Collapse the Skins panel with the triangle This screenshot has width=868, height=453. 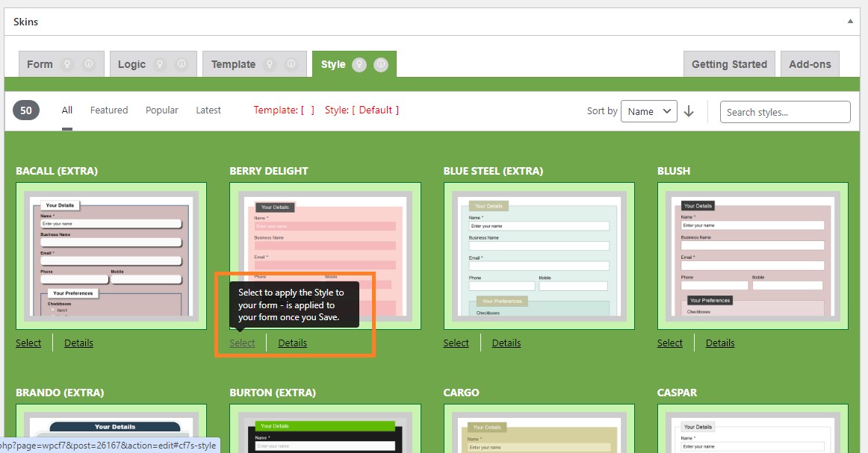pyautogui.click(x=850, y=22)
